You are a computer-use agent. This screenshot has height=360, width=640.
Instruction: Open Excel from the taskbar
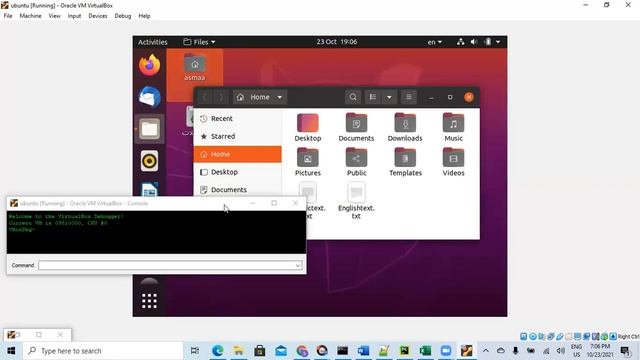pos(425,351)
